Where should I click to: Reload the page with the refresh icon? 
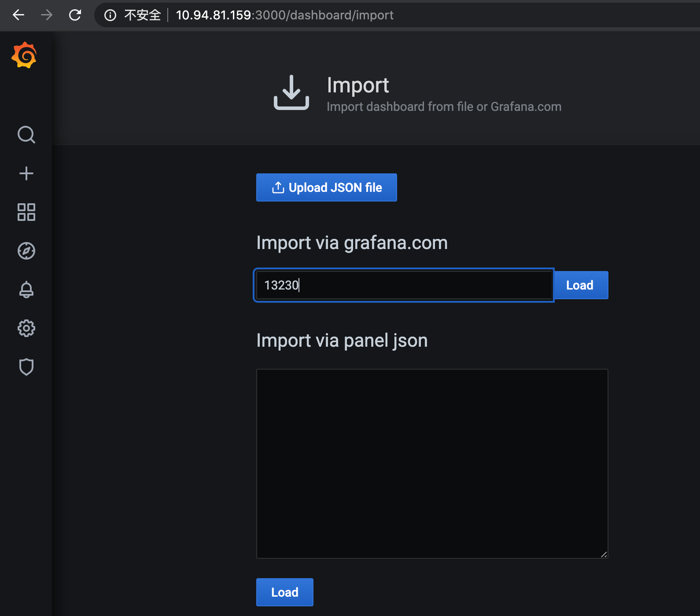[75, 15]
